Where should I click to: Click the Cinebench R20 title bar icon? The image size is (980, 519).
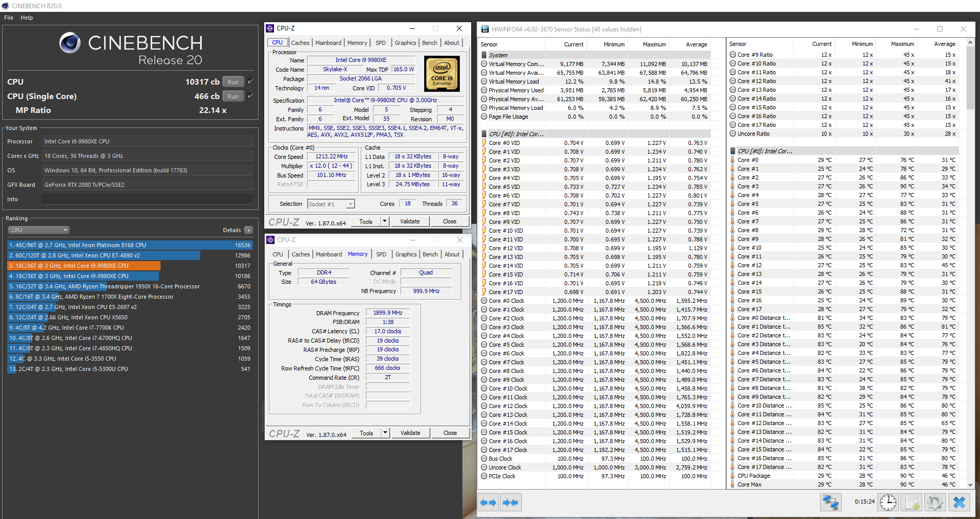click(x=5, y=6)
